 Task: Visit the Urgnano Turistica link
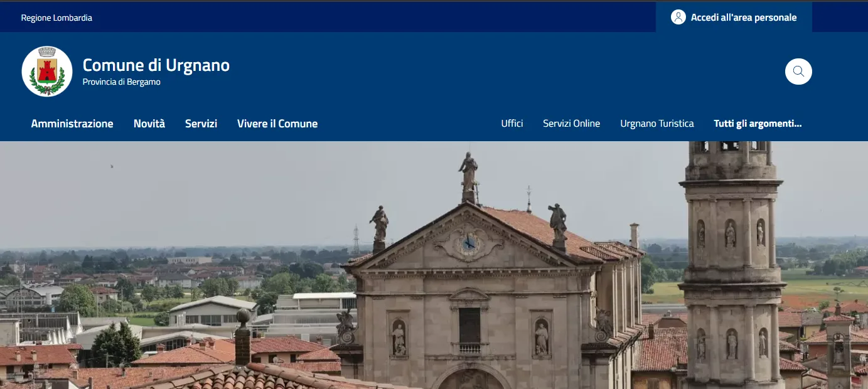click(657, 124)
